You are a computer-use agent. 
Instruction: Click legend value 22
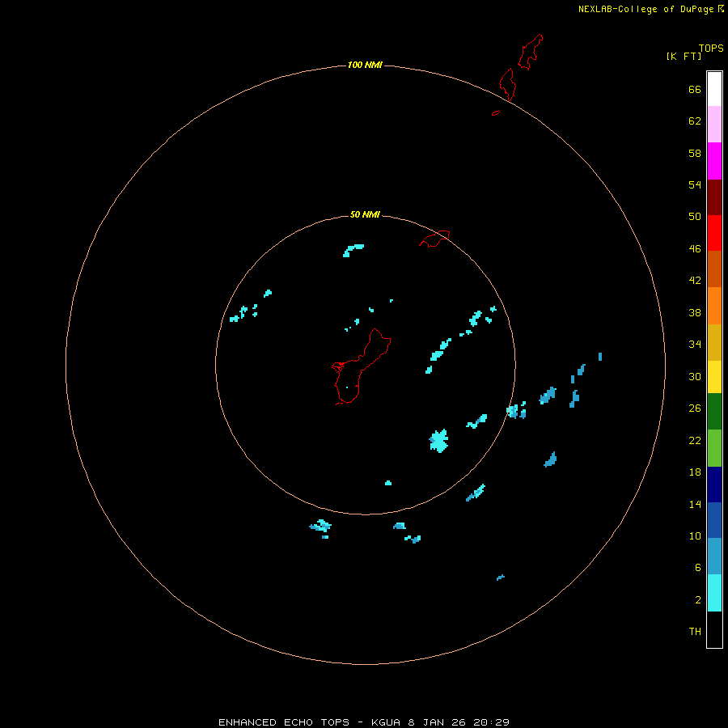(695, 440)
